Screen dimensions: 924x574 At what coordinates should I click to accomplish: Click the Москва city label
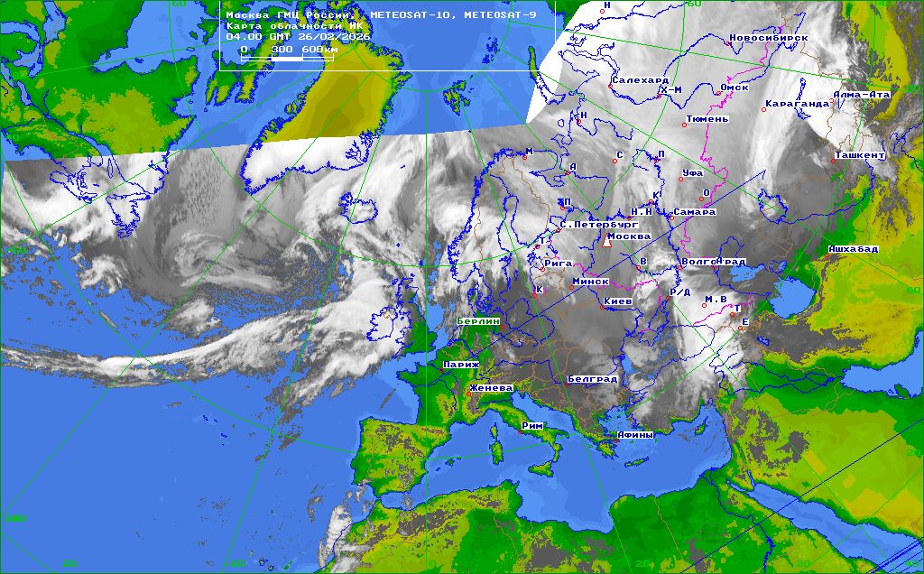pos(632,236)
